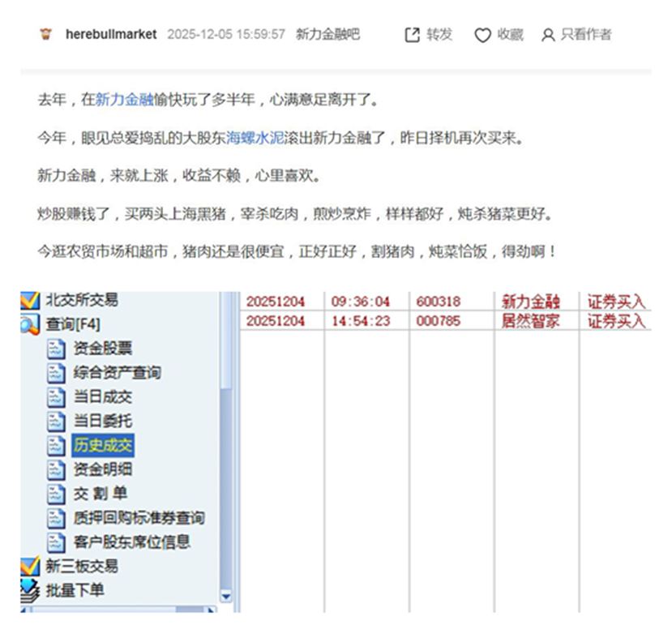The height and width of the screenshot is (625, 672).
Task: Click the 只看作者 person icon
Action: coord(548,35)
